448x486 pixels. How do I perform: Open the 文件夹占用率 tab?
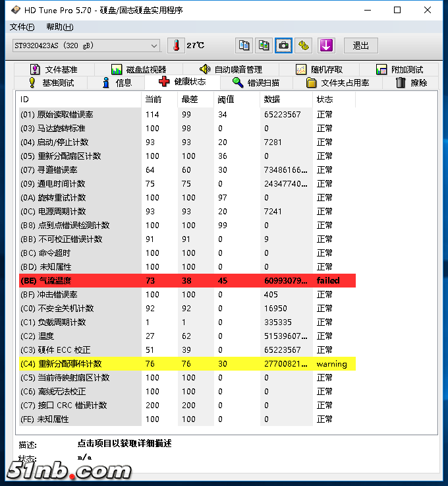click(x=337, y=82)
